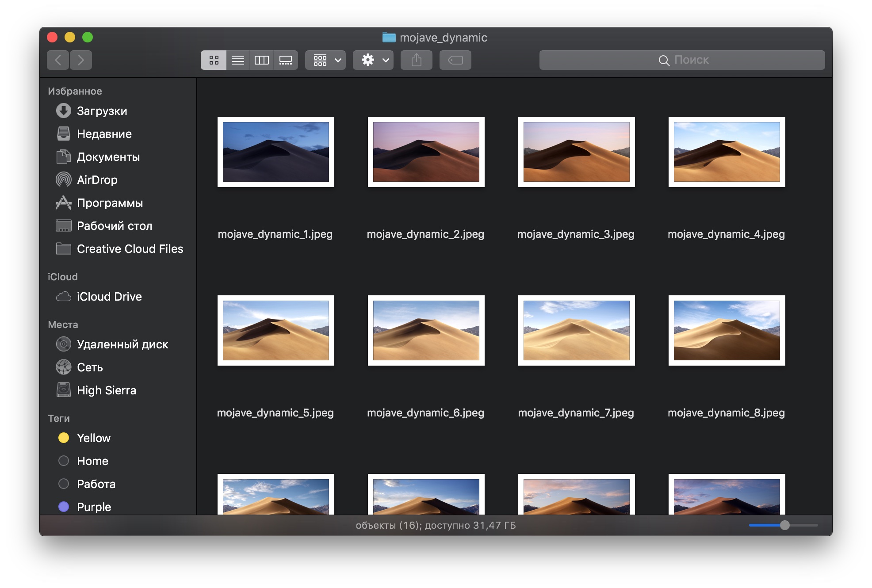872x588 pixels.
Task: Switch to column view mode
Action: pyautogui.click(x=262, y=60)
